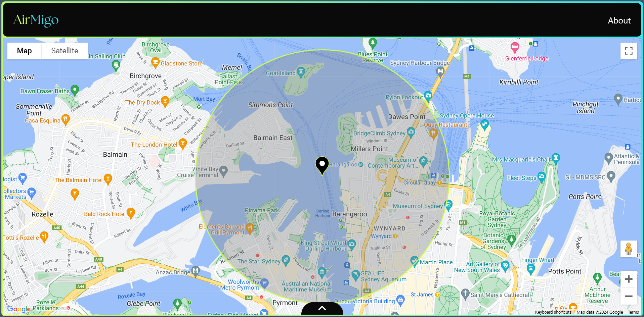Viewport: 644px width, 317px height.
Task: Select Pylon Lookout camera marker
Action: (x=428, y=96)
